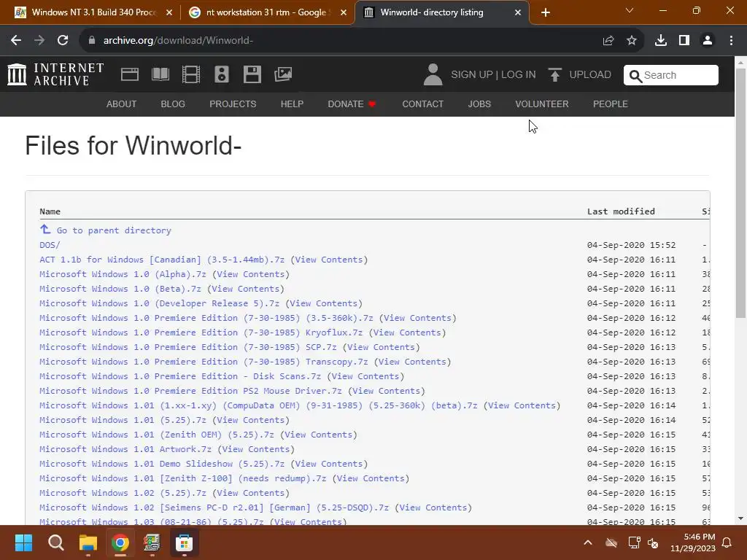Download Windows 1.01 (Zenith OEM) (5.25).7z
The image size is (747, 560).
point(157,435)
